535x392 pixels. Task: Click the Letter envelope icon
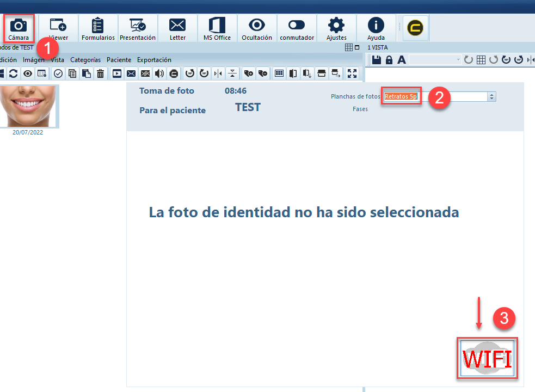pyautogui.click(x=177, y=29)
